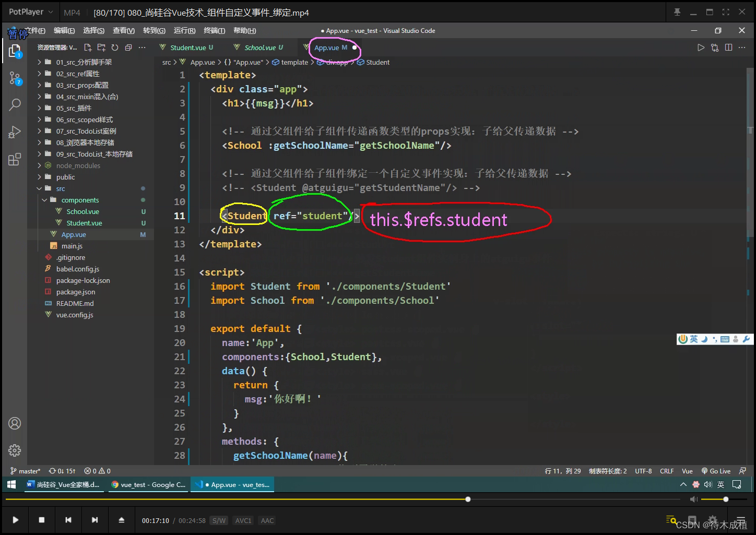Click the Go Live status bar button
The width and height of the screenshot is (756, 535).
[x=716, y=471]
